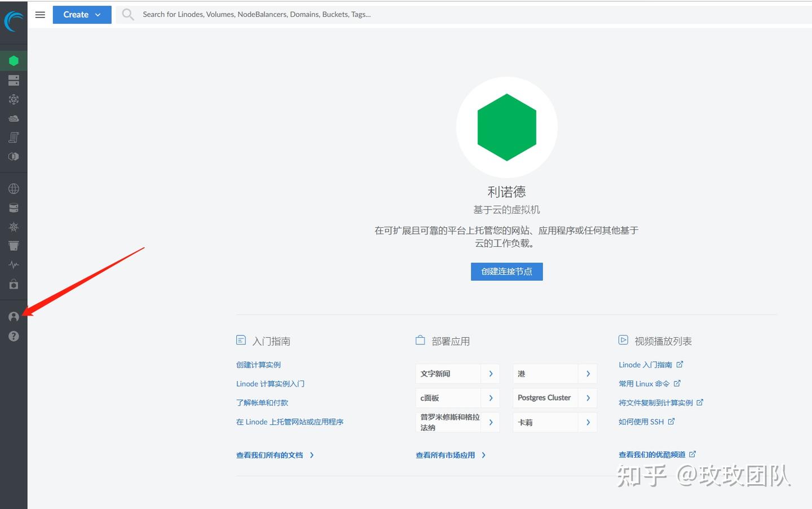Open the hamburger navigation menu
The image size is (812, 509).
pyautogui.click(x=39, y=14)
